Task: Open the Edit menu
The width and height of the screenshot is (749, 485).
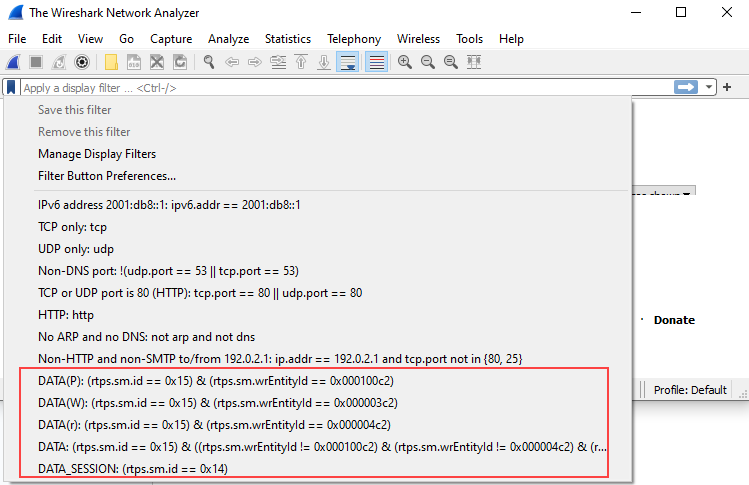Action: click(52, 39)
